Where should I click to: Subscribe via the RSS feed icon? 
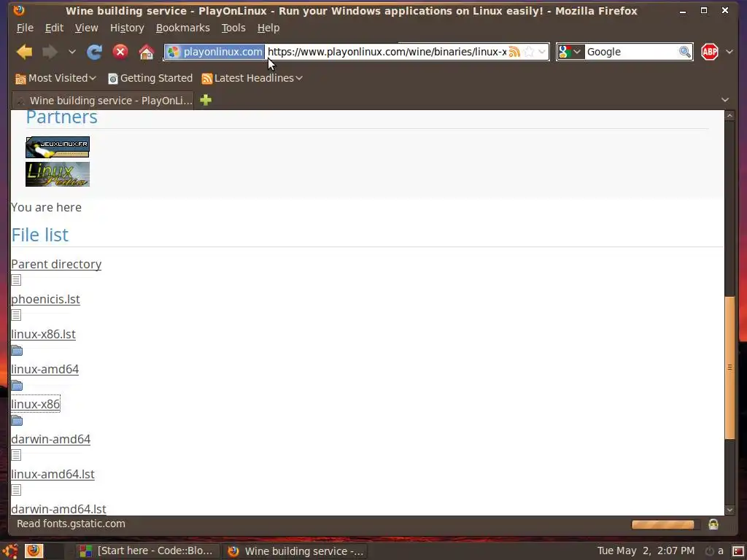click(x=514, y=52)
